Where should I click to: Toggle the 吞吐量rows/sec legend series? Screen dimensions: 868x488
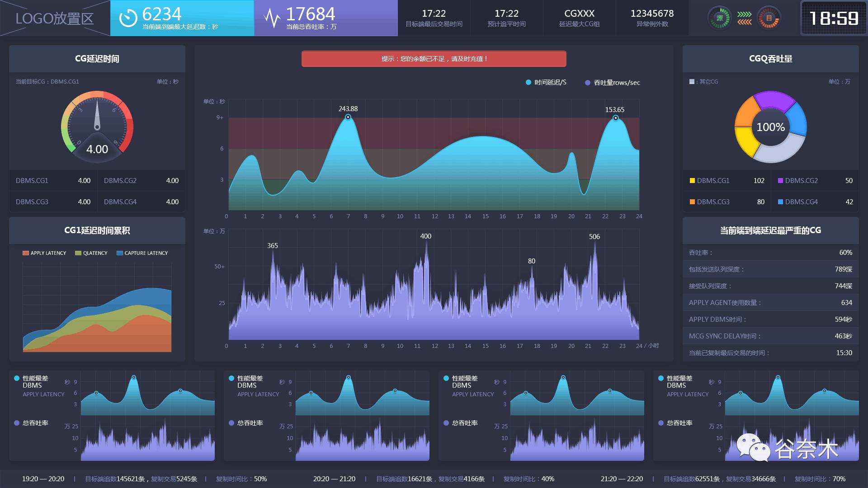(x=613, y=83)
